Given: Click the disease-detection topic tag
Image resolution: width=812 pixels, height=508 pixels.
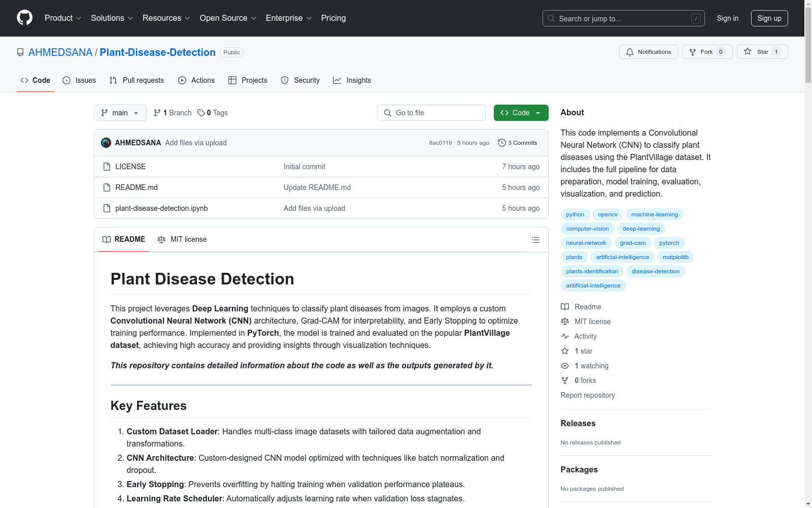Looking at the screenshot, I should pos(656,271).
